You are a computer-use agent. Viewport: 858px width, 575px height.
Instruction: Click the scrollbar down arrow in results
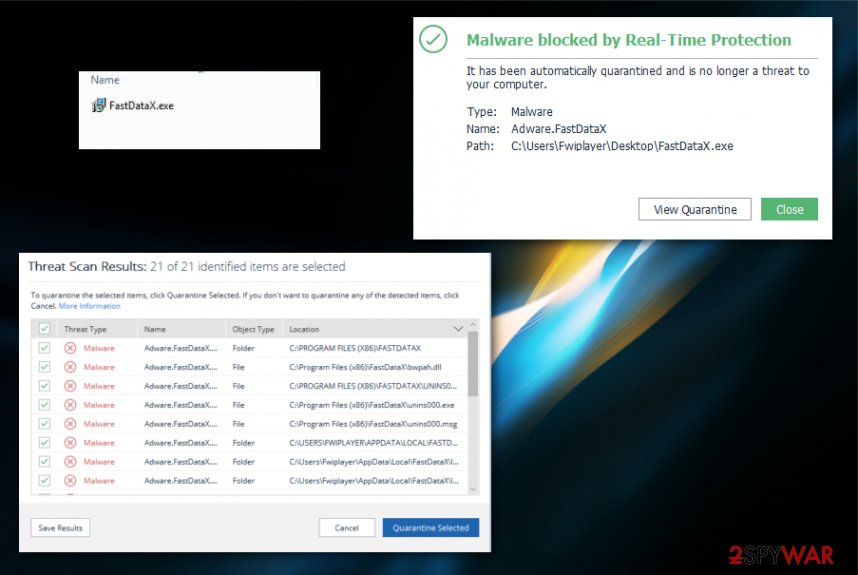point(473,490)
